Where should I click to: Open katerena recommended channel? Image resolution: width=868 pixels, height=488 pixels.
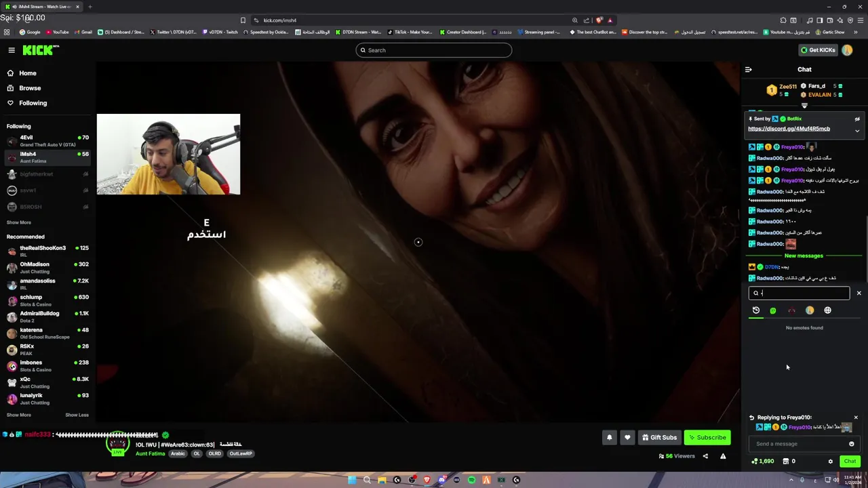(47, 333)
